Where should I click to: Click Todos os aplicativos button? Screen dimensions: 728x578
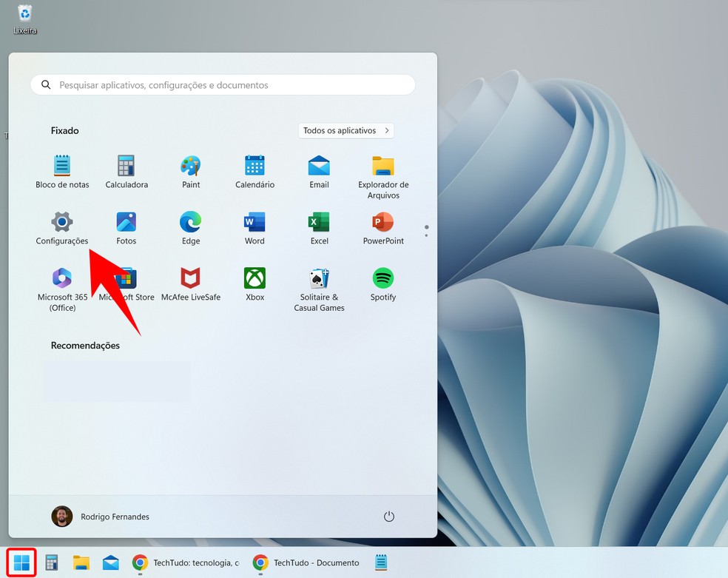point(346,130)
